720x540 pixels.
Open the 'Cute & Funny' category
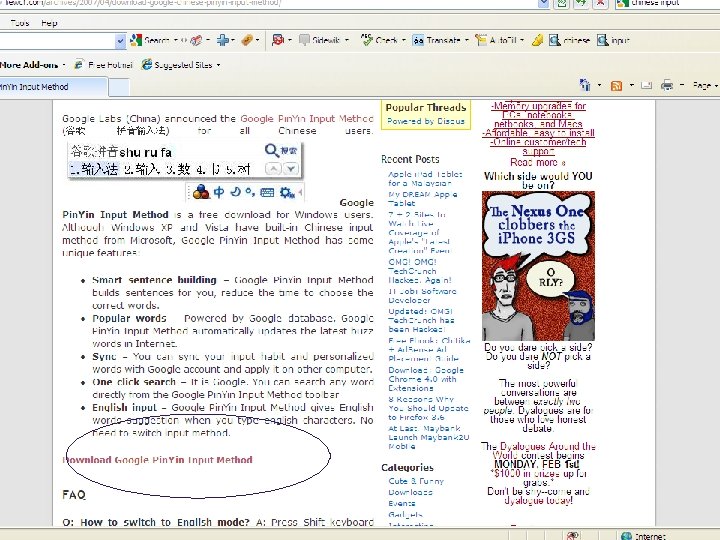[x=416, y=481]
